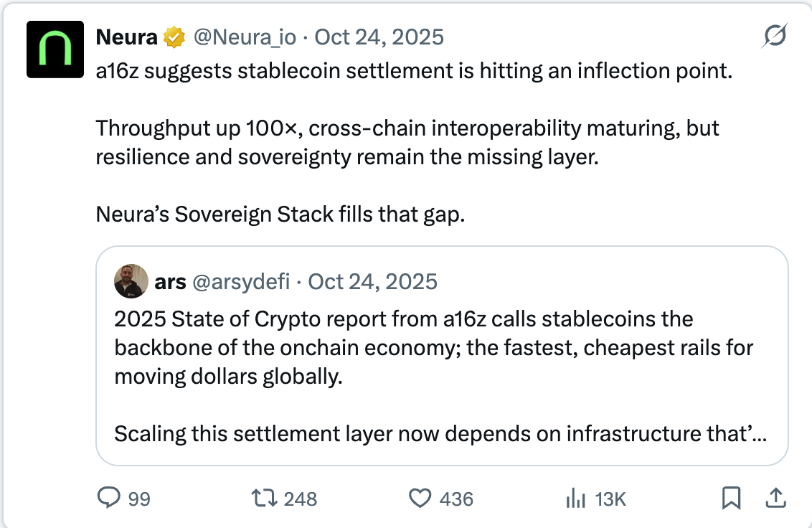Click the share upload arrow icon
The width and height of the screenshot is (812, 528).
pyautogui.click(x=775, y=497)
